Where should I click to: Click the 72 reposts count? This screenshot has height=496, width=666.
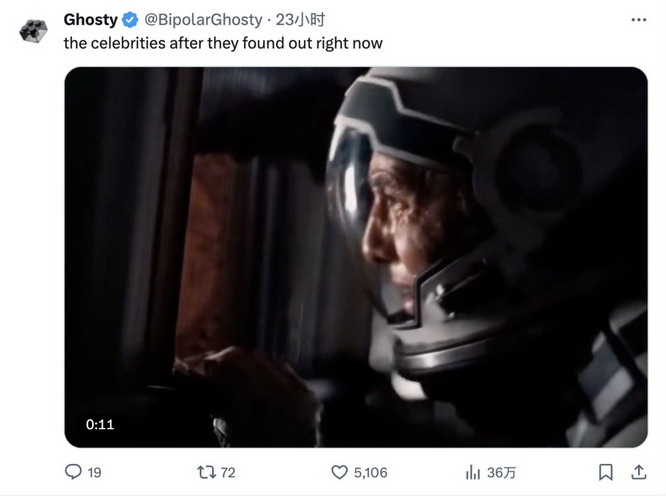pyautogui.click(x=228, y=473)
